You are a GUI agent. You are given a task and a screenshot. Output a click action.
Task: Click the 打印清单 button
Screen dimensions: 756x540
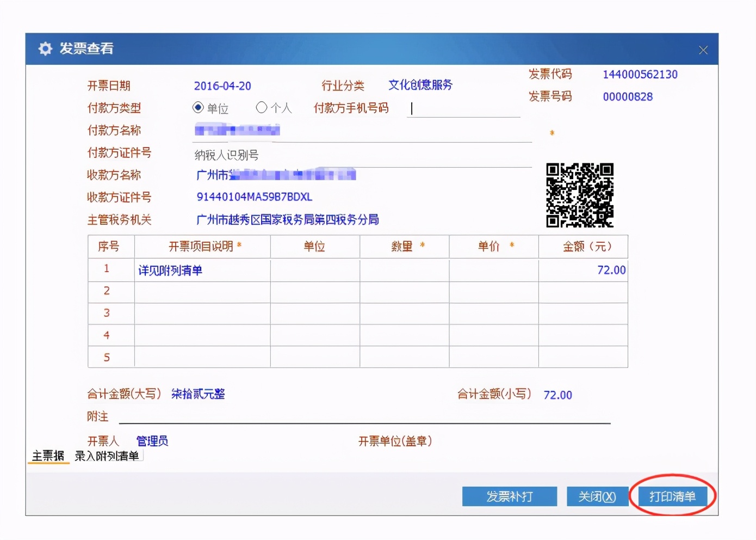[x=673, y=496]
